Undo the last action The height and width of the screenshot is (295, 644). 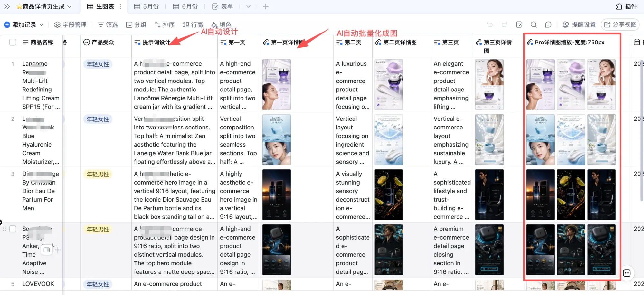(x=490, y=25)
